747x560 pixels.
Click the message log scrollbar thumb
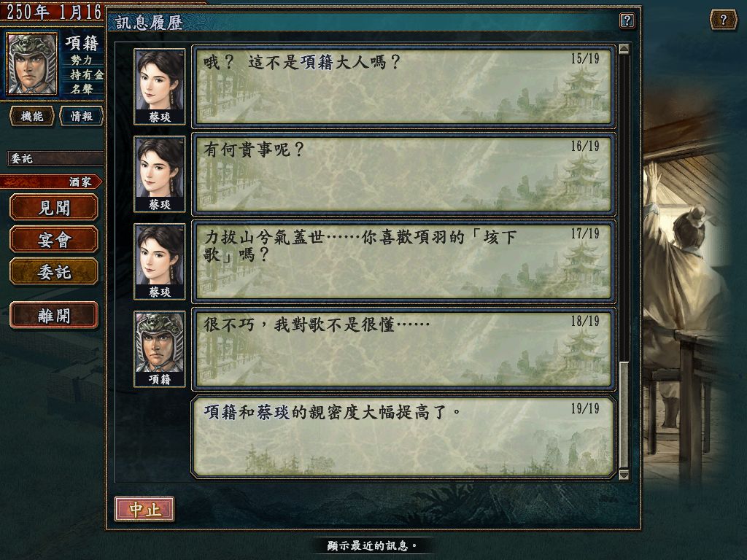624,414
